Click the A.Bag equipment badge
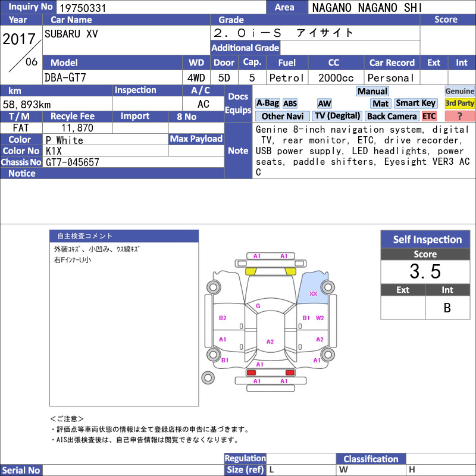Image resolution: width=476 pixels, height=476 pixels. pyautogui.click(x=267, y=103)
